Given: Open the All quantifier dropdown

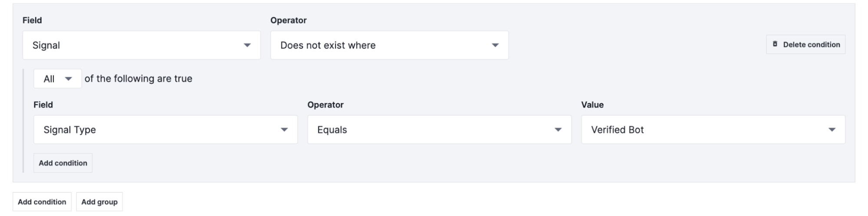Looking at the screenshot, I should point(57,79).
